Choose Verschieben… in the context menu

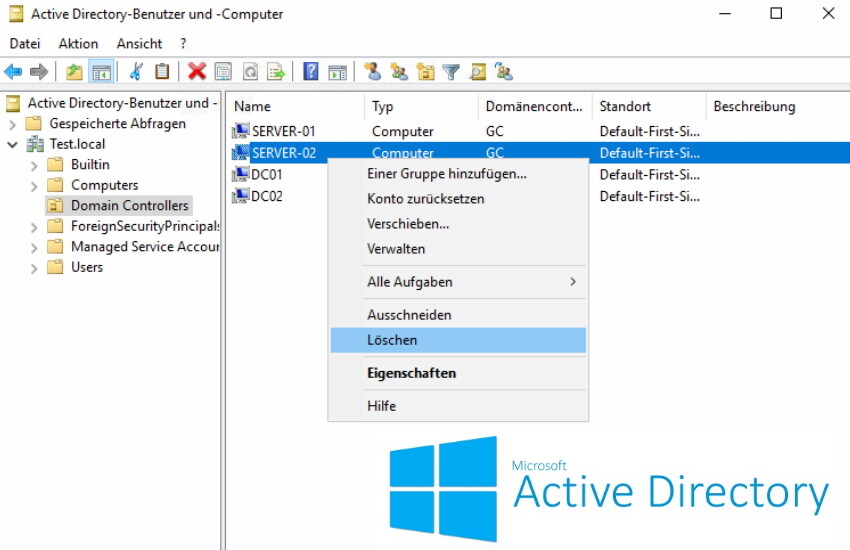[x=458, y=224]
